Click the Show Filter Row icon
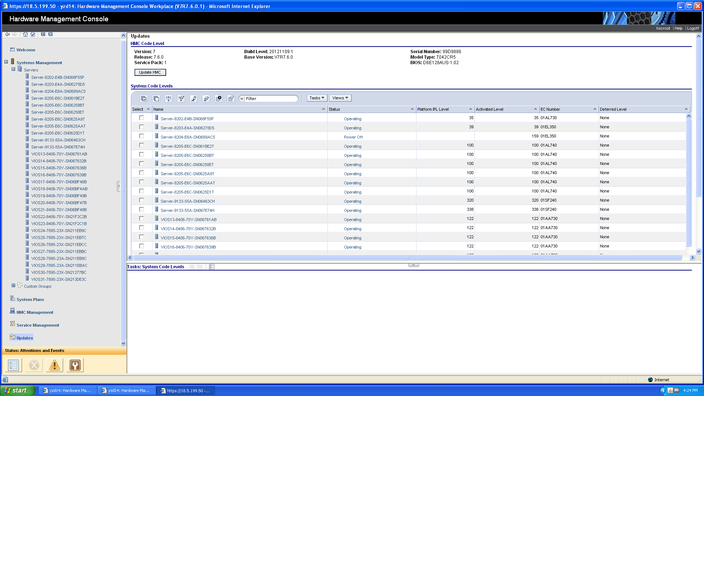704x588 pixels. 169,99
